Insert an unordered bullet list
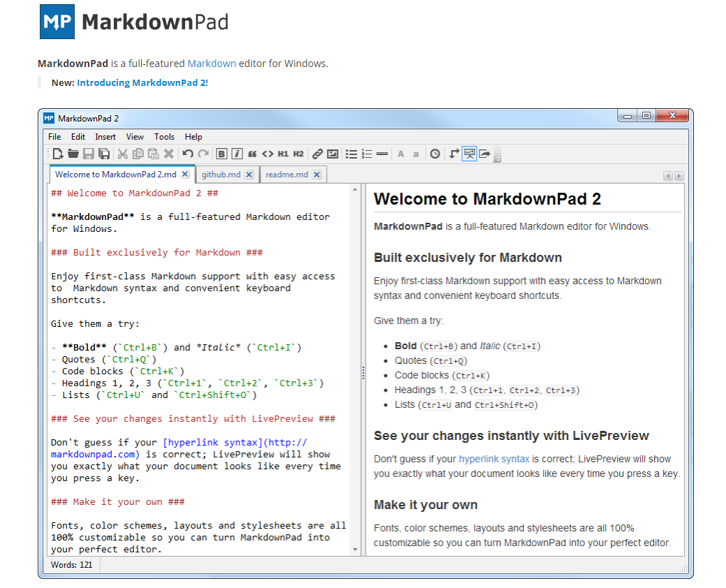Screen dimensions: 726x588 click(351, 154)
